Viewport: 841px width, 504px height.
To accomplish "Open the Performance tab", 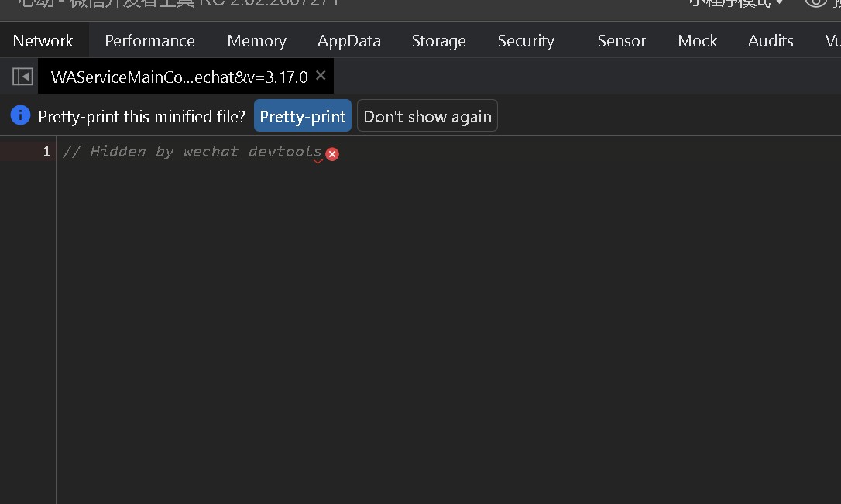I will click(x=149, y=41).
